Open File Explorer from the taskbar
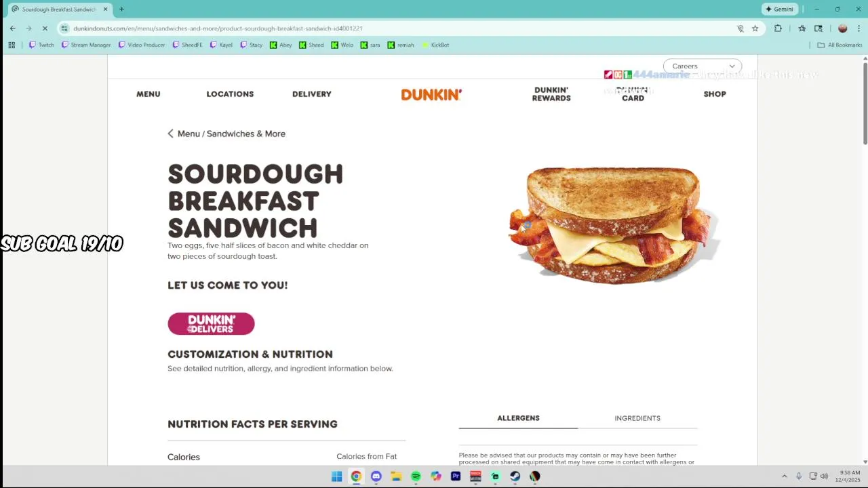The image size is (868, 488). point(396,476)
